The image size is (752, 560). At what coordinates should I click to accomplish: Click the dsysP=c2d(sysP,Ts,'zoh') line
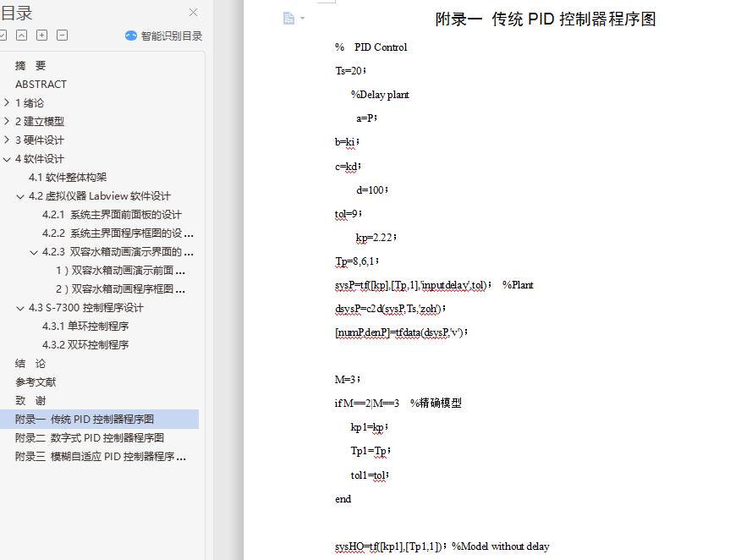pos(391,310)
